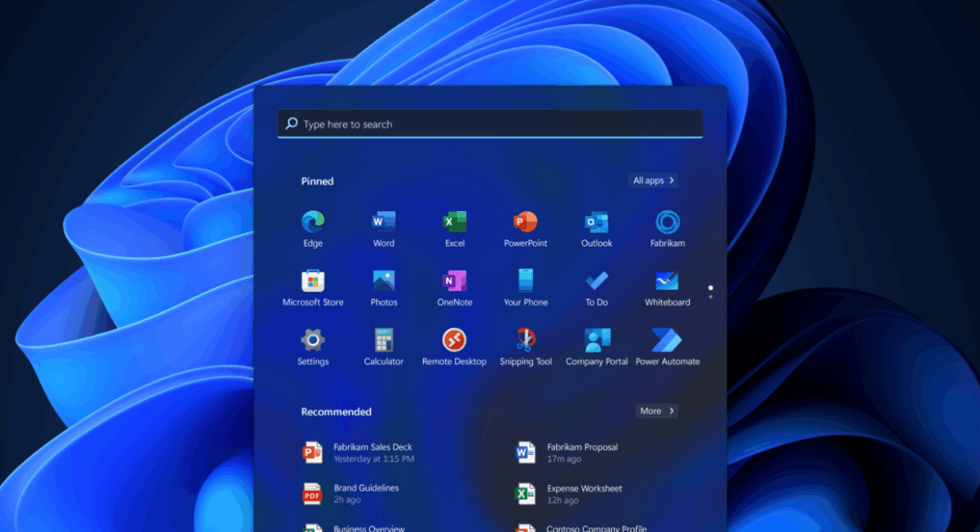Click the Fabrikam Proposal Word file icon
The width and height of the screenshot is (980, 532).
click(525, 452)
